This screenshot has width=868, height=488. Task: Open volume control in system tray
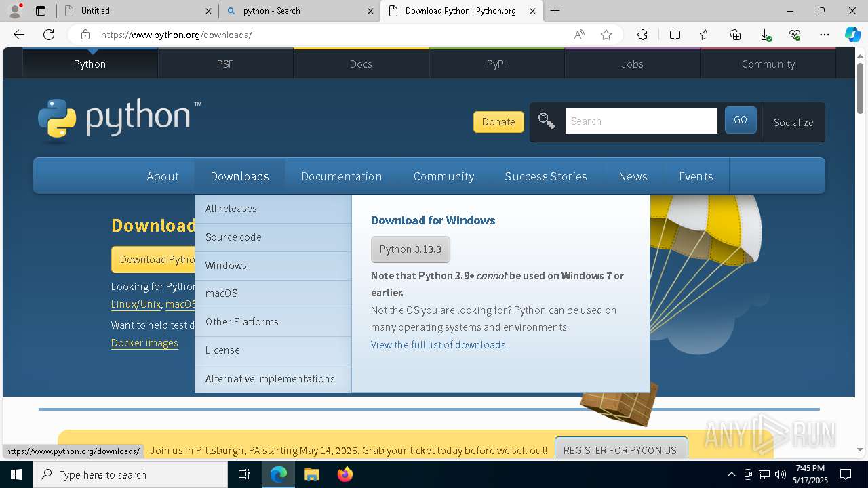[781, 474]
